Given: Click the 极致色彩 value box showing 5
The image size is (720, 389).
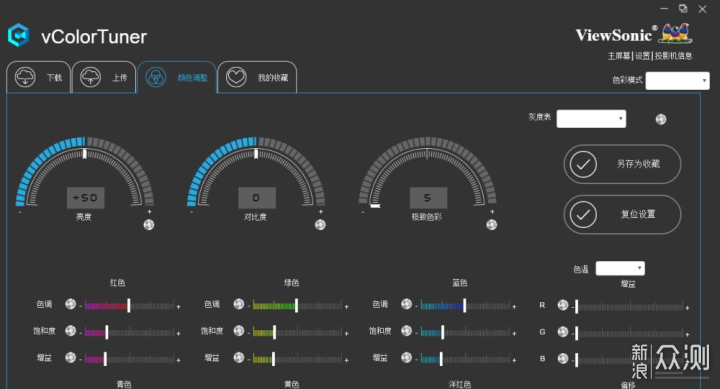Looking at the screenshot, I should [428, 197].
